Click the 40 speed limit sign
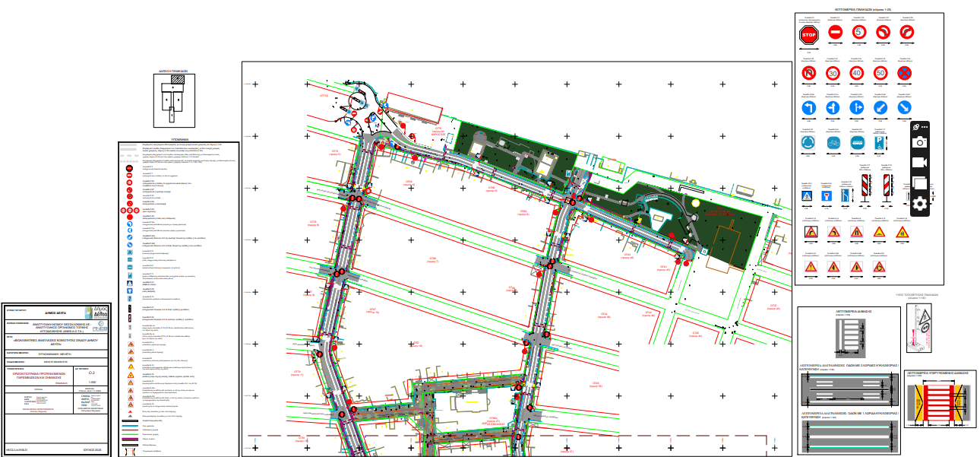This screenshot has width=980, height=457. pos(857,74)
